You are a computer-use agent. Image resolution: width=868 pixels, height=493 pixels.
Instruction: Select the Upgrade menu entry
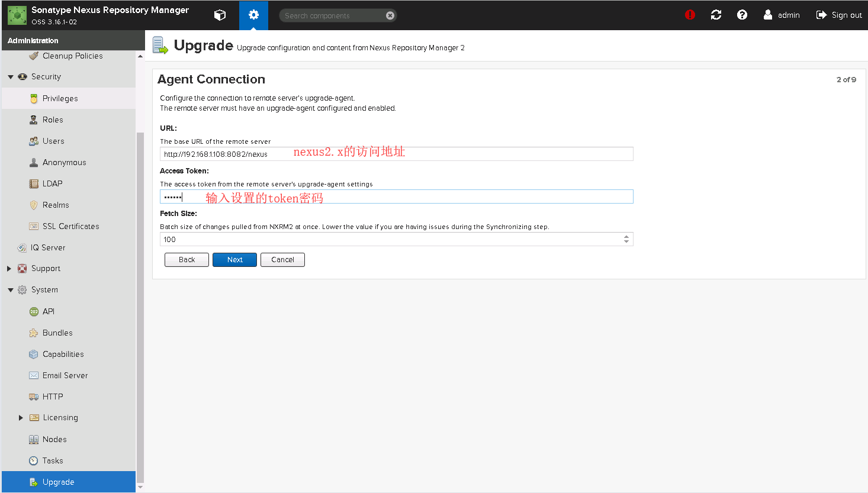(69, 482)
